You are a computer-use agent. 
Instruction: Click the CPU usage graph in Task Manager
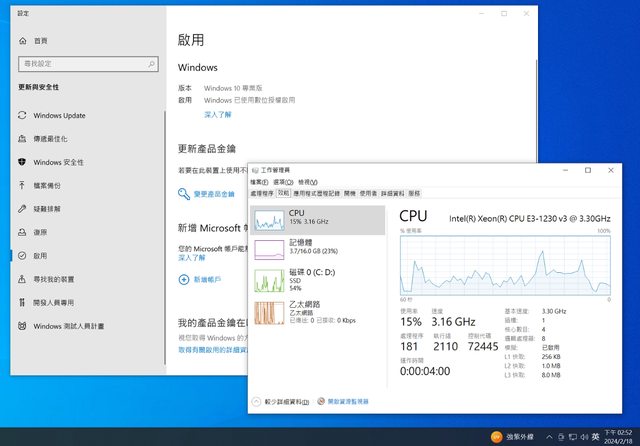click(505, 265)
